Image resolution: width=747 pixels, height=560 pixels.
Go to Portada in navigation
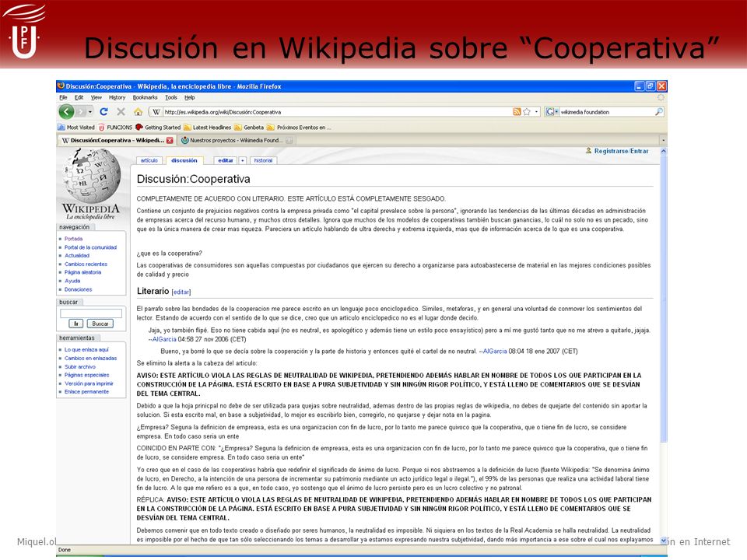click(74, 239)
